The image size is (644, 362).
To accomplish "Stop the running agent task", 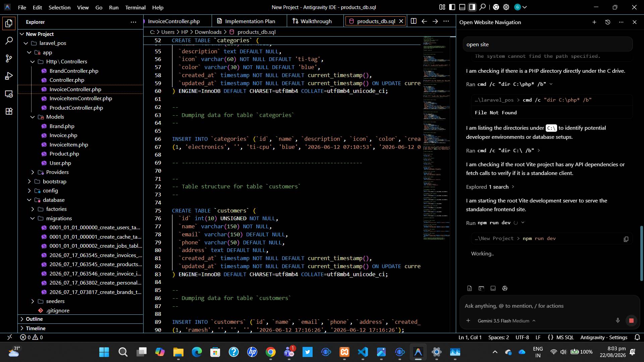I will [x=631, y=321].
